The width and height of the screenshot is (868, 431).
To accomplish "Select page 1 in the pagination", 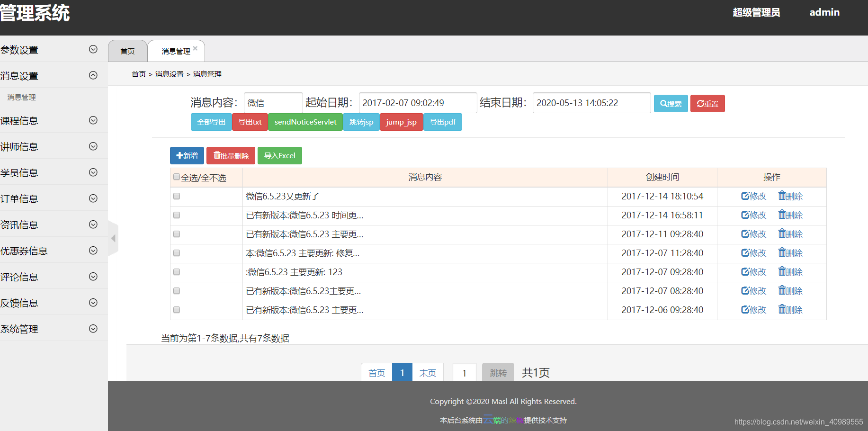I will 403,373.
